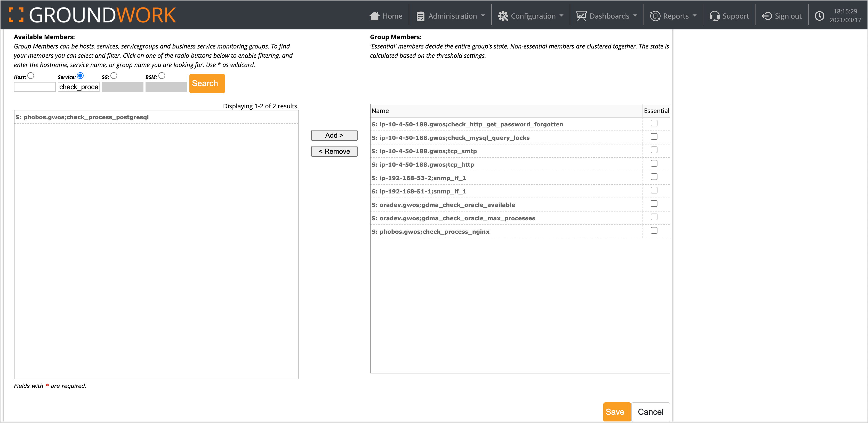Click the Sign out link
The width and height of the screenshot is (868, 423).
tap(782, 16)
